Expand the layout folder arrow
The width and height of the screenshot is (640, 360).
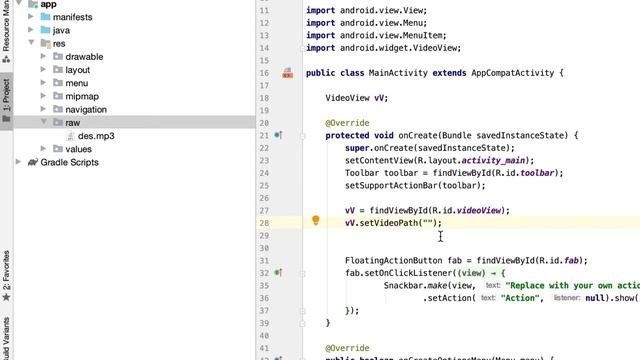[x=43, y=69]
